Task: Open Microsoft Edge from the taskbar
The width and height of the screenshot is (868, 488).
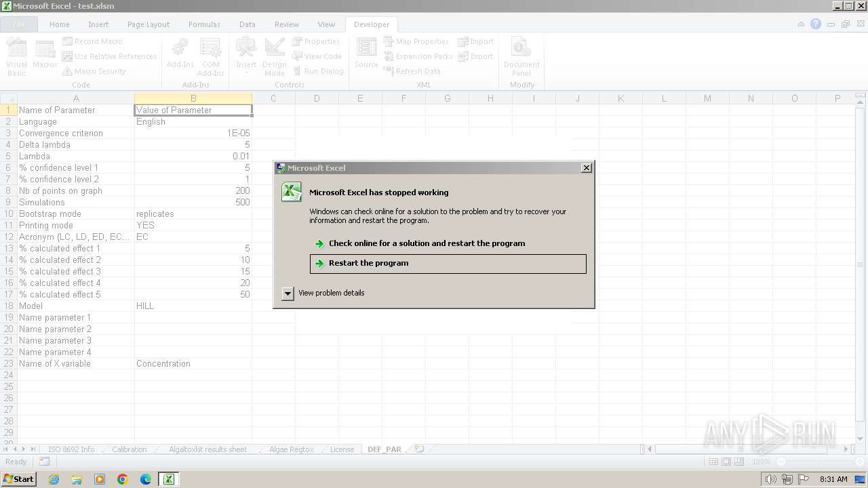Action: coord(146,479)
